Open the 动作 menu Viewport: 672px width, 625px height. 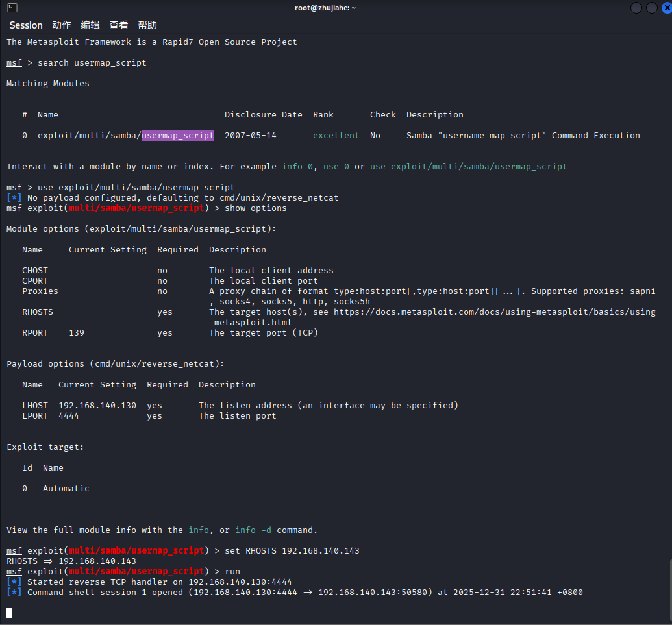point(62,25)
